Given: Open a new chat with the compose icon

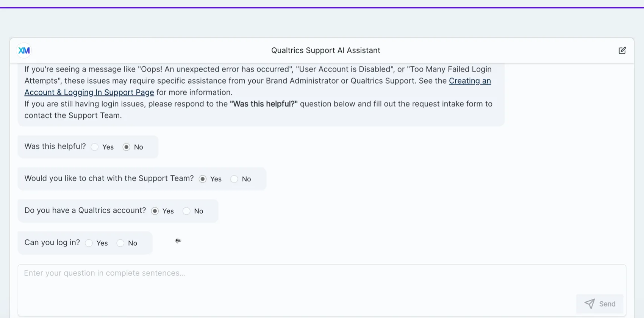Looking at the screenshot, I should (622, 50).
